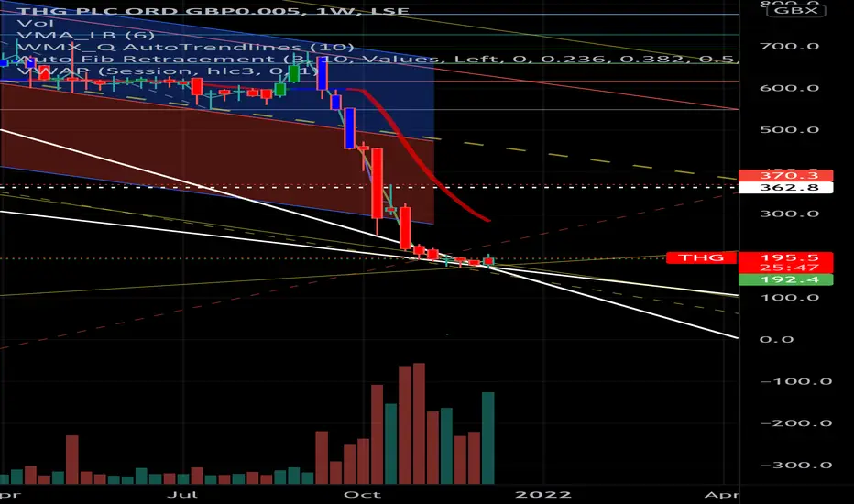The image size is (854, 504).
Task: Click the −300.0 price axis label
Action: (795, 466)
